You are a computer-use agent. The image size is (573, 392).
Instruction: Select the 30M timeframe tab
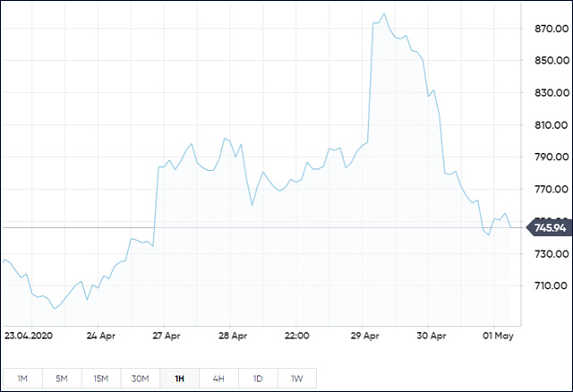[x=141, y=379]
